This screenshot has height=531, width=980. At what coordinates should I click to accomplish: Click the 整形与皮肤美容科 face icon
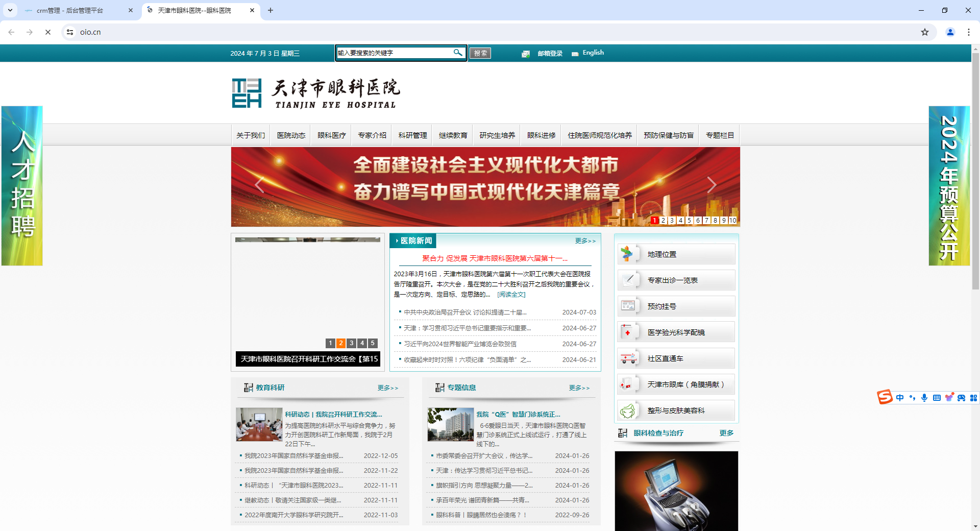point(628,411)
